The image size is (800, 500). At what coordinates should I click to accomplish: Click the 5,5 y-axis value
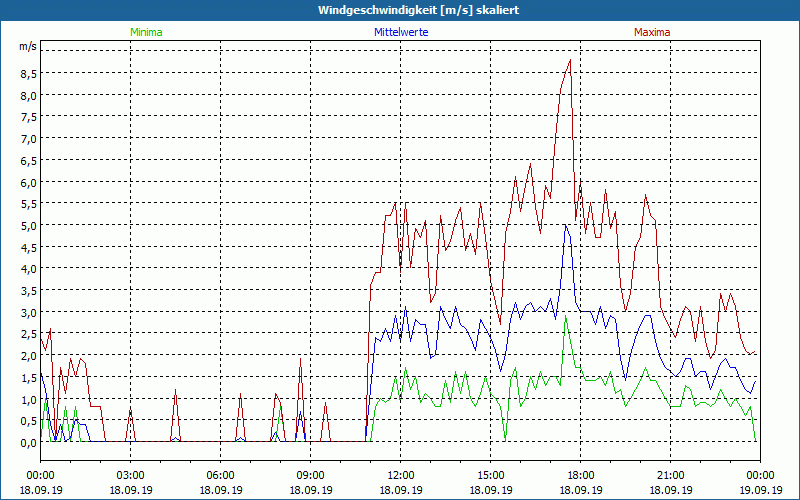click(x=28, y=204)
